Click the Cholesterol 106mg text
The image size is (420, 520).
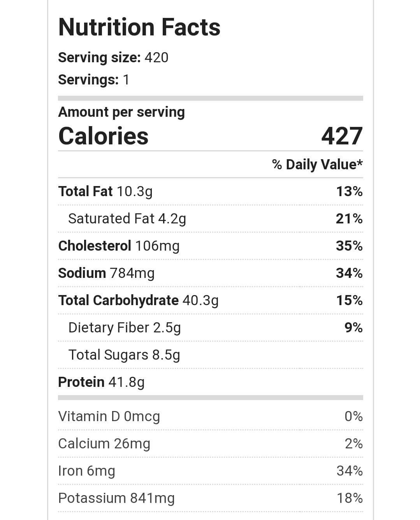pos(119,246)
